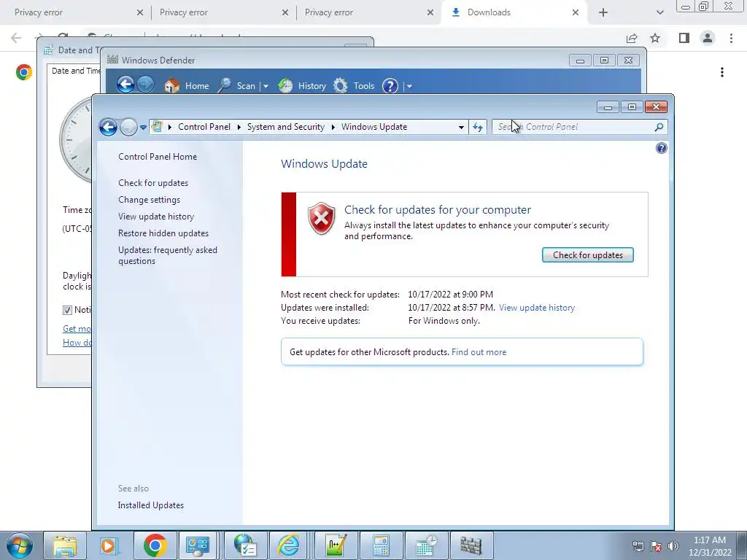The width and height of the screenshot is (747, 560).
Task: Click the System and Security breadcrumb
Action: [x=285, y=127]
